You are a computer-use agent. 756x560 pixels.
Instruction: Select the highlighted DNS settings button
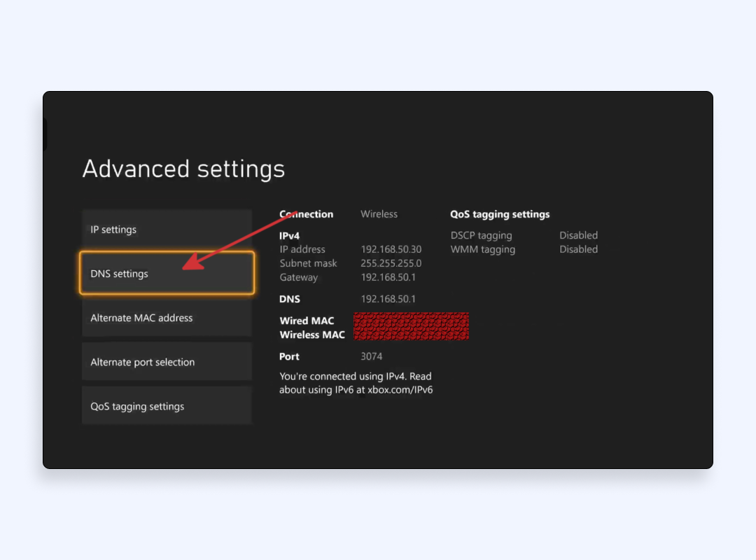pyautogui.click(x=166, y=274)
